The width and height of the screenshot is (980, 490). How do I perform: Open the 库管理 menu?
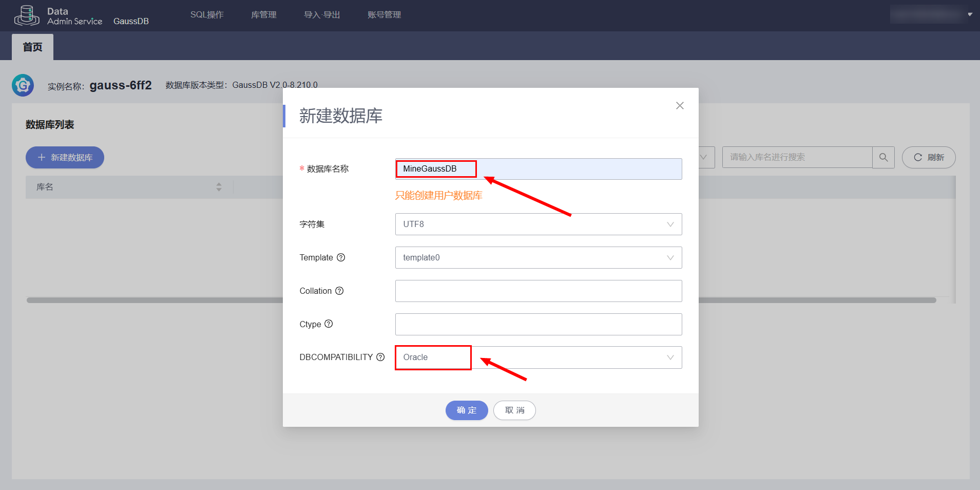[264, 15]
